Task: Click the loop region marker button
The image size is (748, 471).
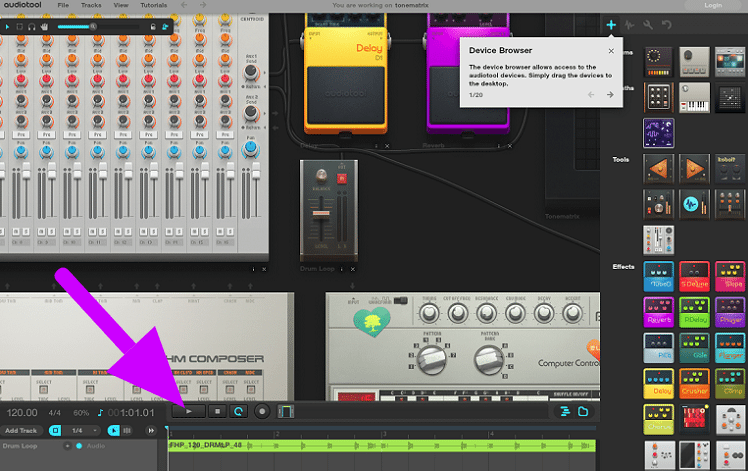Action: point(285,411)
